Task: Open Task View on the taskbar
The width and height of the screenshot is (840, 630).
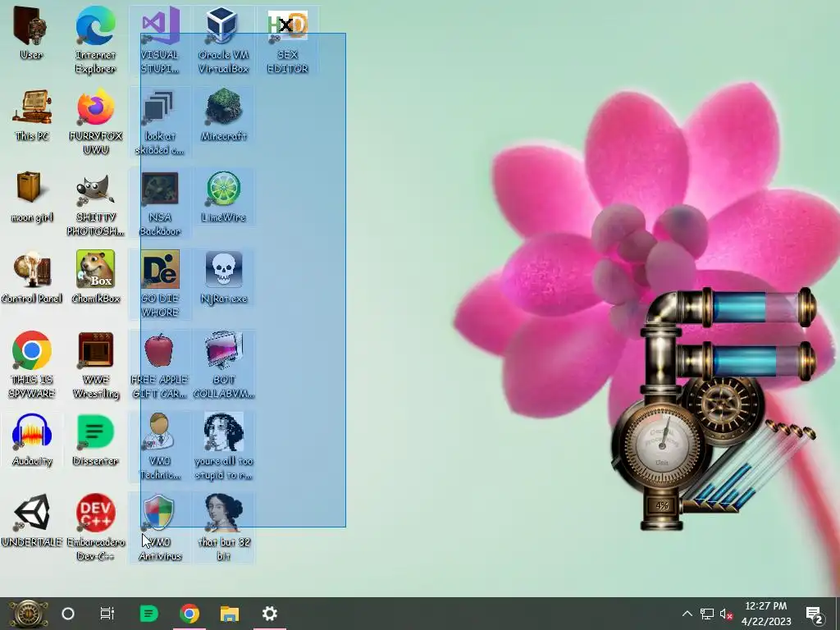Action: [107, 614]
